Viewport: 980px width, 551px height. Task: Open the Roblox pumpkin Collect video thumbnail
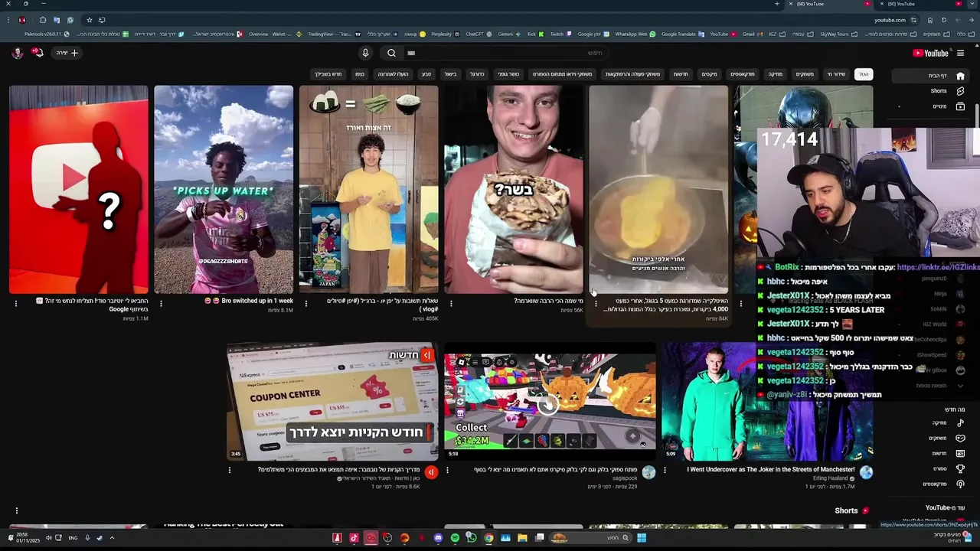pyautogui.click(x=550, y=401)
